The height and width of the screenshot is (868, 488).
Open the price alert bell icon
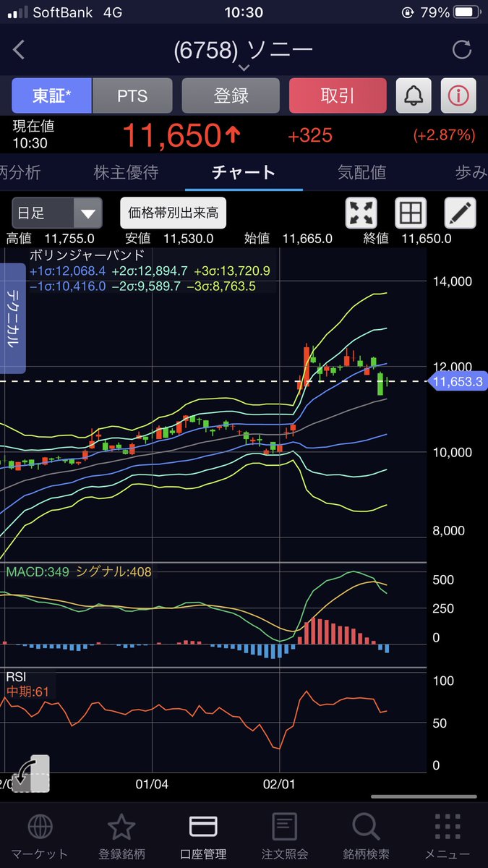click(x=414, y=95)
